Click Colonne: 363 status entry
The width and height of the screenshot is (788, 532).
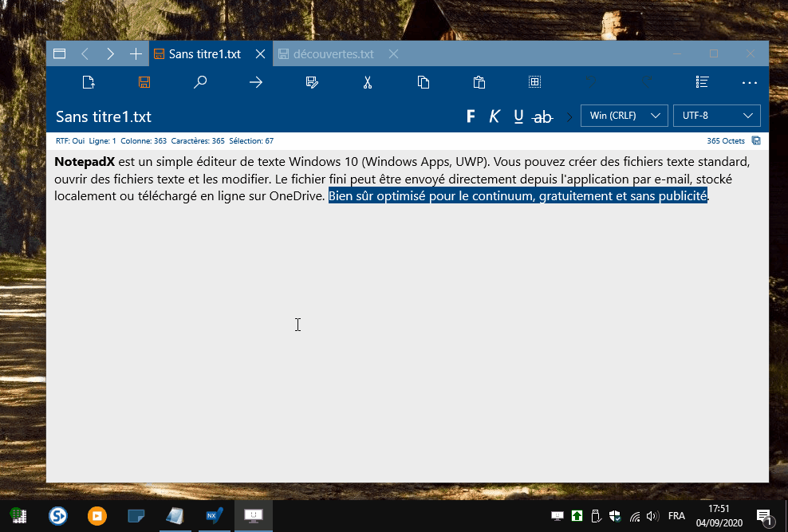pyautogui.click(x=144, y=141)
